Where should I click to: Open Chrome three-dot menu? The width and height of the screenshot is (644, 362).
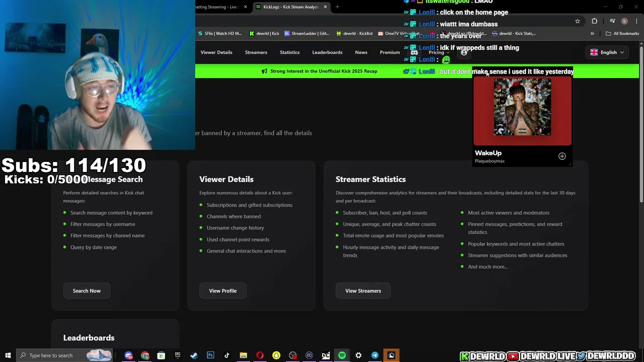coord(636,21)
